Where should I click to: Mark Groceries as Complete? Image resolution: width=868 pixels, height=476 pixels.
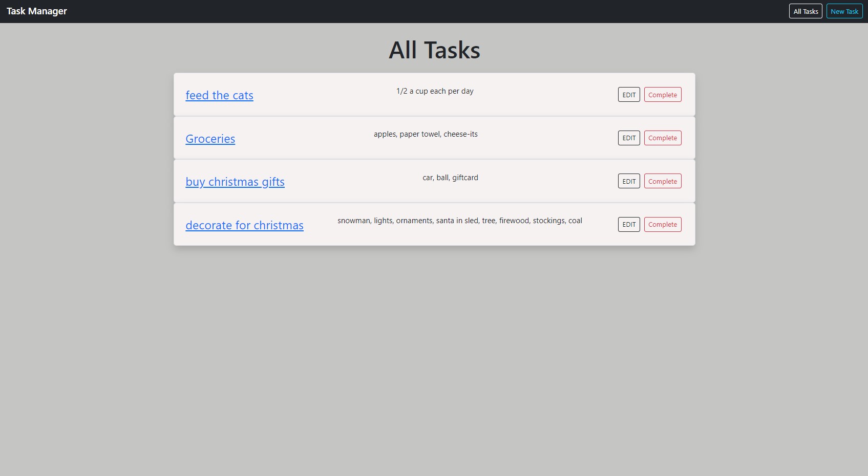pos(663,138)
